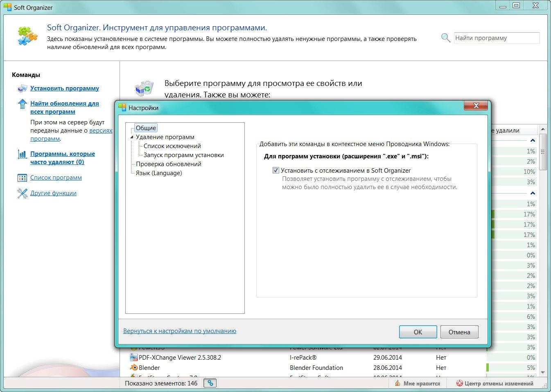This screenshot has width=551, height=392.
Task: Click the magnifier search icon
Action: 445,38
